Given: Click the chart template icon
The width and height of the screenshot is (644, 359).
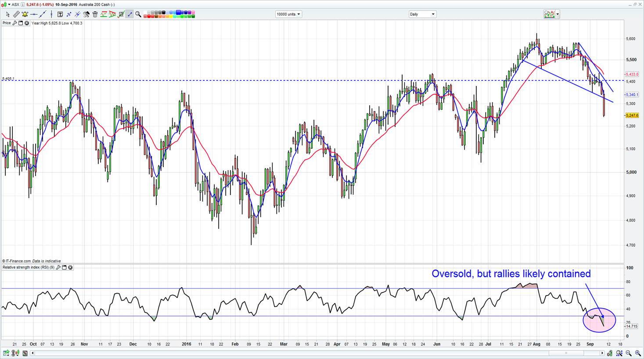Looking at the screenshot, I should [x=549, y=14].
